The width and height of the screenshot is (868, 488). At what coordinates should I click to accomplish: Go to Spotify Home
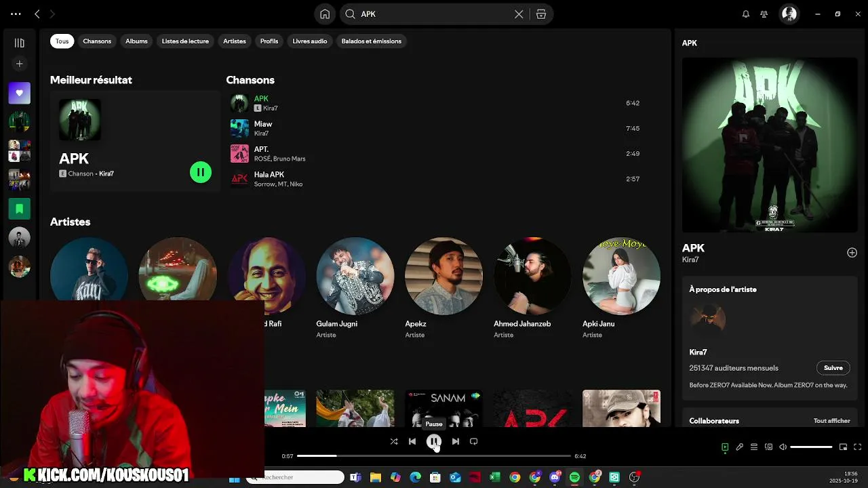click(x=325, y=14)
